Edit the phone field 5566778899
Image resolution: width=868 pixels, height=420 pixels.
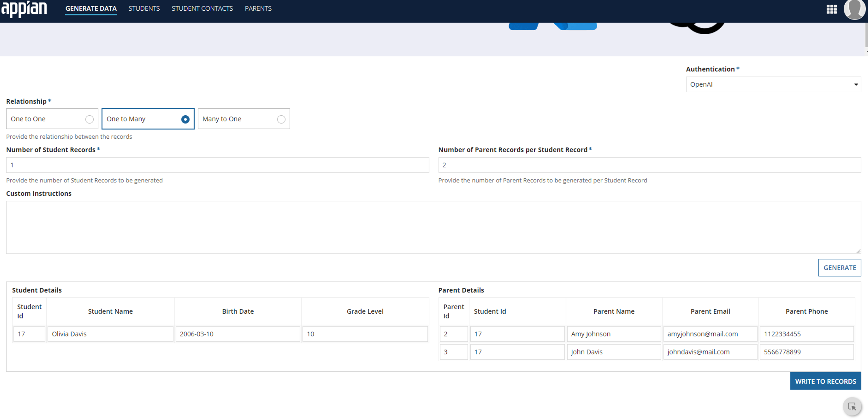(806, 352)
